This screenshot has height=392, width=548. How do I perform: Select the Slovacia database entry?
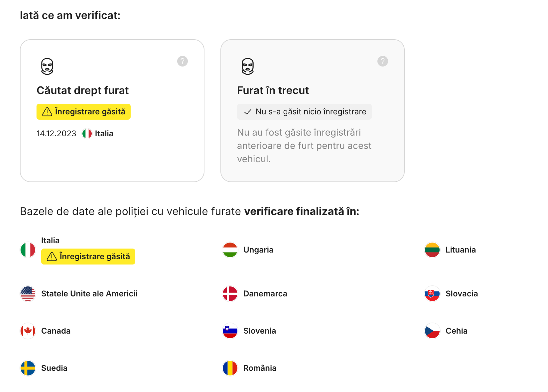pyautogui.click(x=461, y=294)
